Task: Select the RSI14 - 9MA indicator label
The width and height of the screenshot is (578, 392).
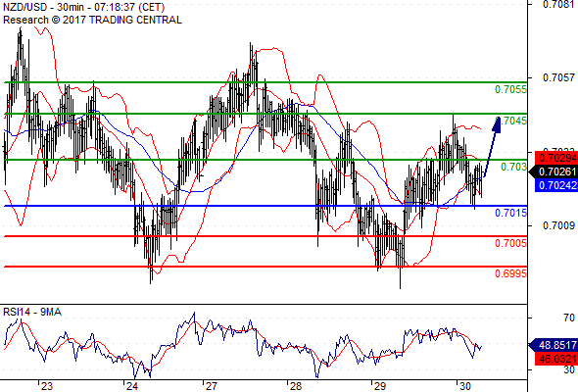Action: (32, 312)
